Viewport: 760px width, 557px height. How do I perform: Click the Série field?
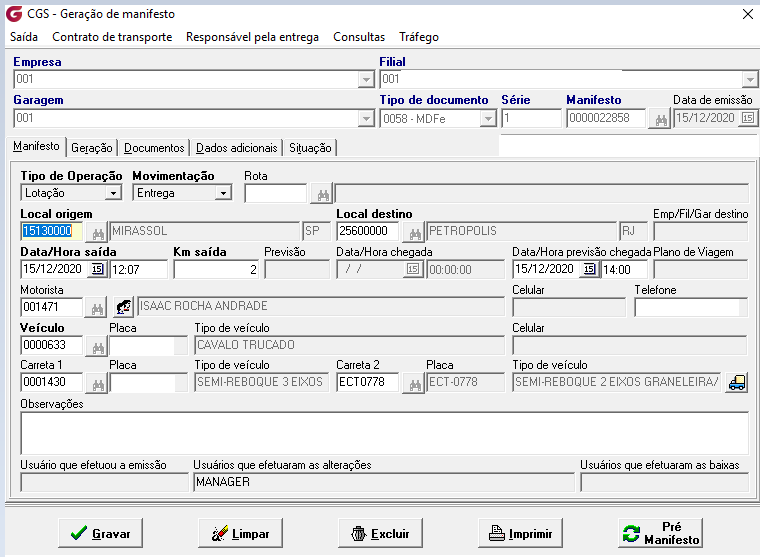click(532, 118)
